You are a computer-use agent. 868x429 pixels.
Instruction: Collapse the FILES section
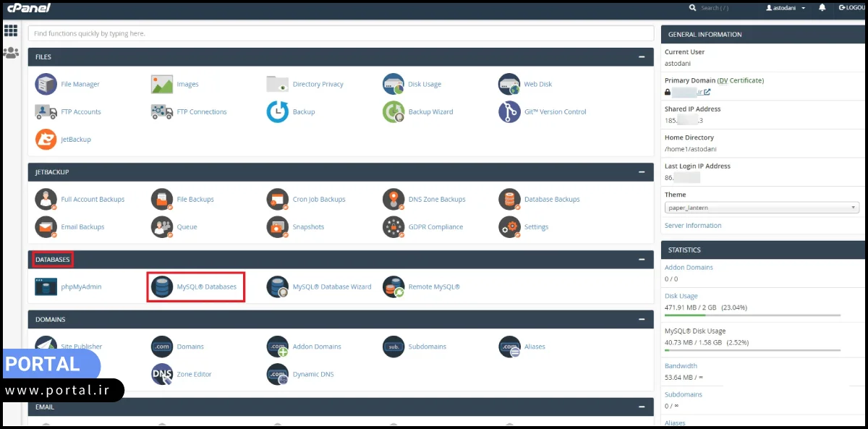click(641, 56)
